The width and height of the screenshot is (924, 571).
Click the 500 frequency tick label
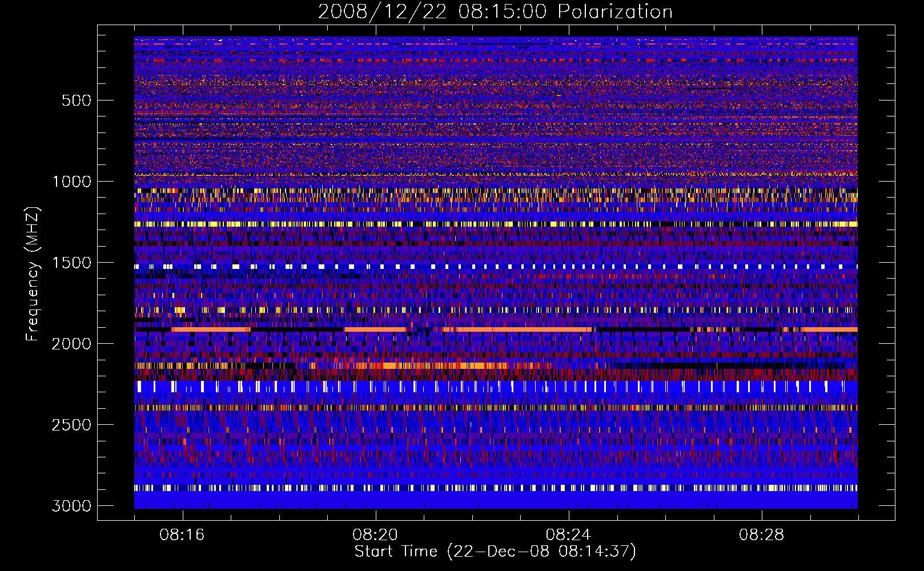76,100
